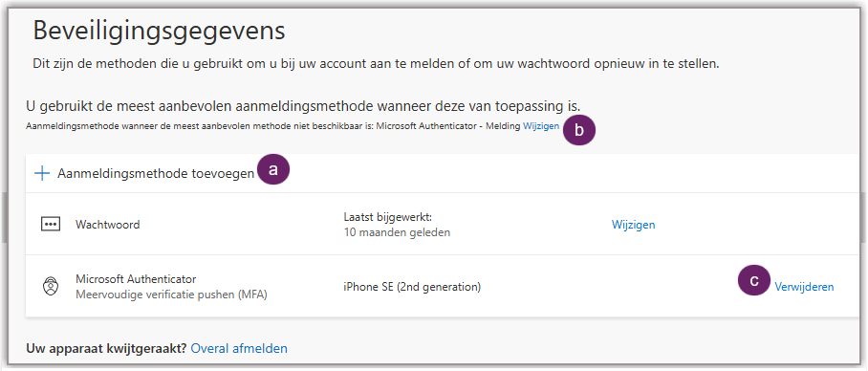Click the sentence starting U gebruikt de meest aanbevolen
Screen dimensions: 868x371
(303, 104)
